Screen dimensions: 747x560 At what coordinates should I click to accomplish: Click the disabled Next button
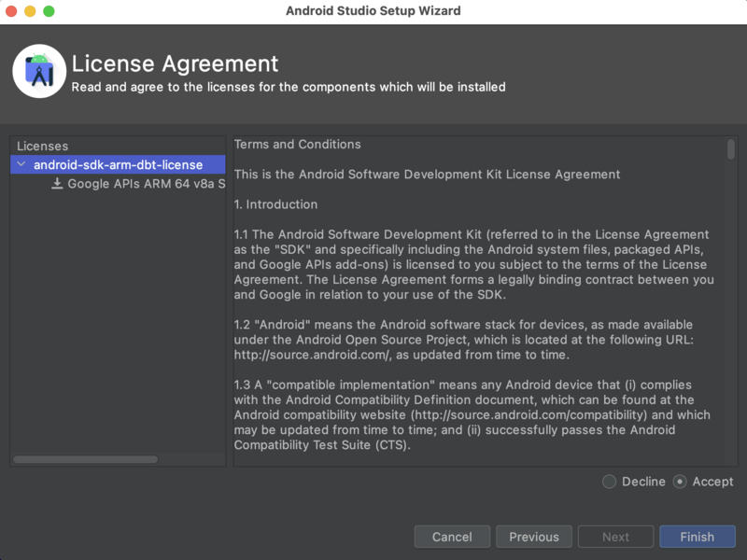pos(615,537)
